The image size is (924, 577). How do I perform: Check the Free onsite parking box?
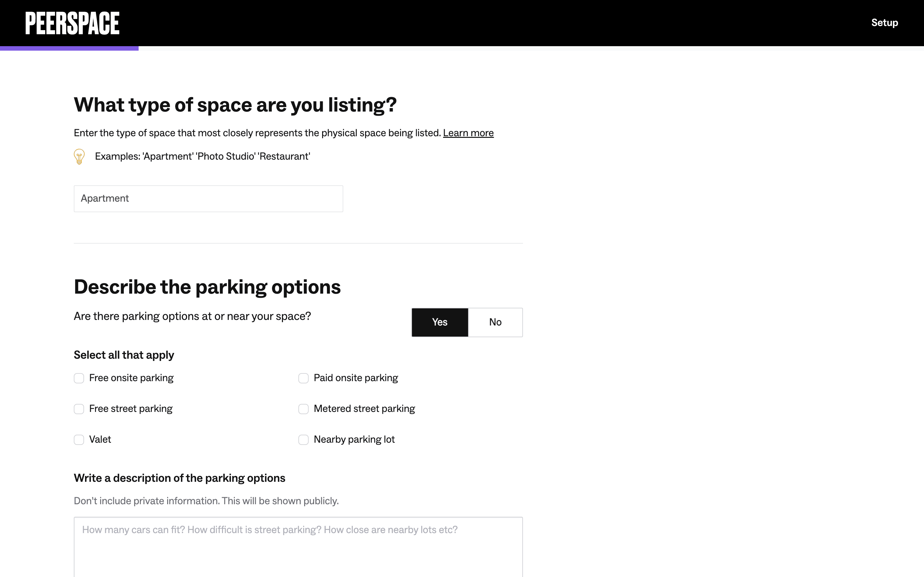pos(79,378)
